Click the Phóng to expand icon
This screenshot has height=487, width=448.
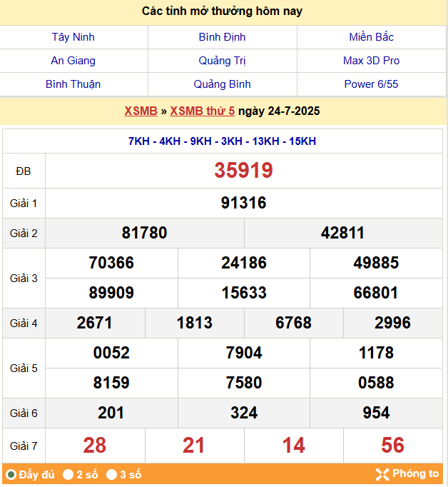382,474
